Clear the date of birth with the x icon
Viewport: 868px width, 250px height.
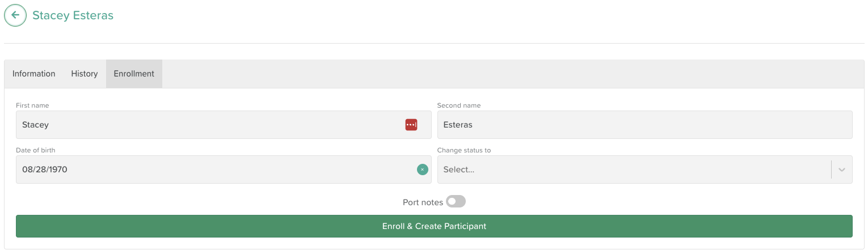click(423, 170)
